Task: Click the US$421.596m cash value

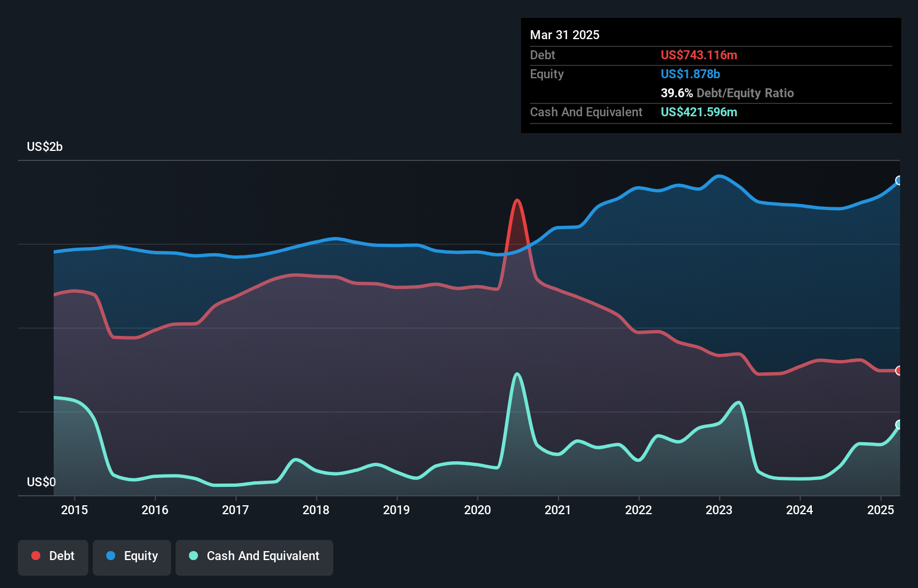Action: click(699, 112)
